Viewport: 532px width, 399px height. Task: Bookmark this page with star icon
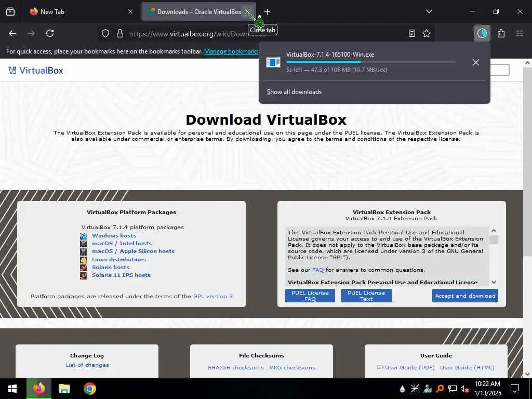tap(427, 33)
